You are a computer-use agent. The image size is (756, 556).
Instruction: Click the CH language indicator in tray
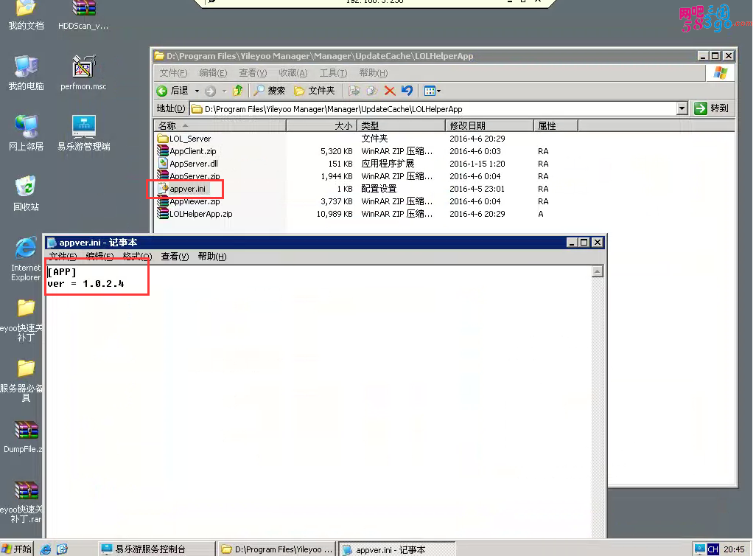(x=713, y=549)
